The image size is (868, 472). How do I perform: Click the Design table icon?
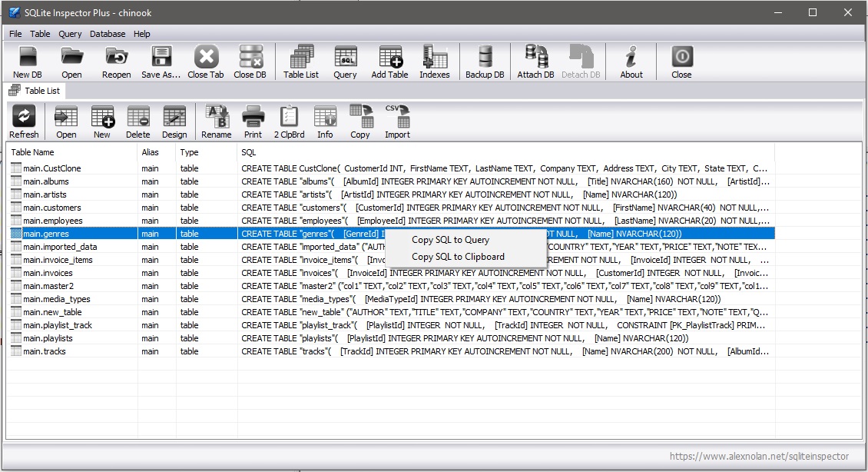coord(174,122)
